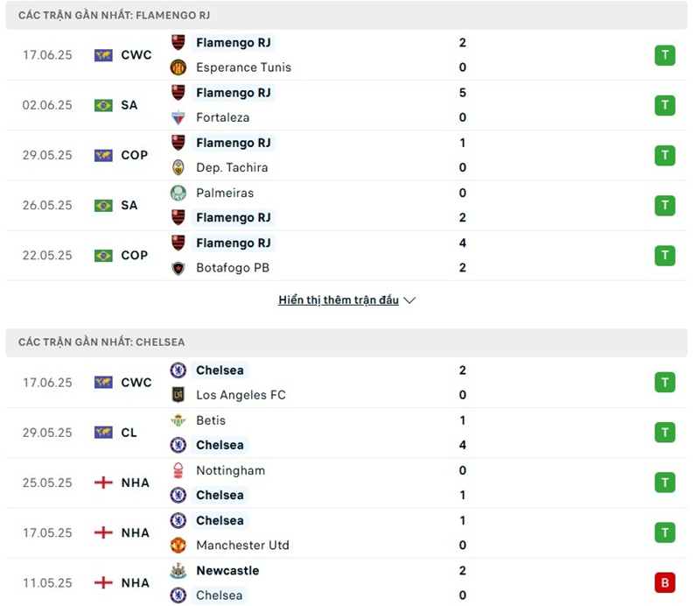
Task: Click the England flag beside NHA on 25.05.25
Action: pyautogui.click(x=103, y=483)
